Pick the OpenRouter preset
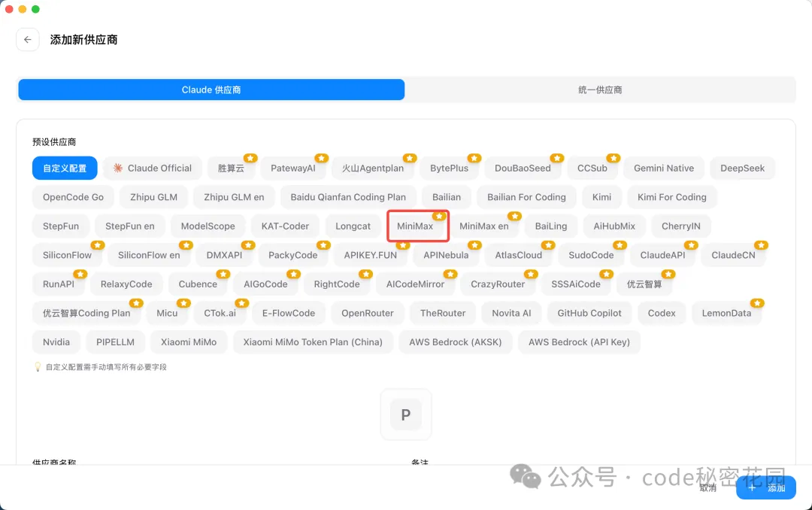Image resolution: width=812 pixels, height=510 pixels. click(x=368, y=313)
